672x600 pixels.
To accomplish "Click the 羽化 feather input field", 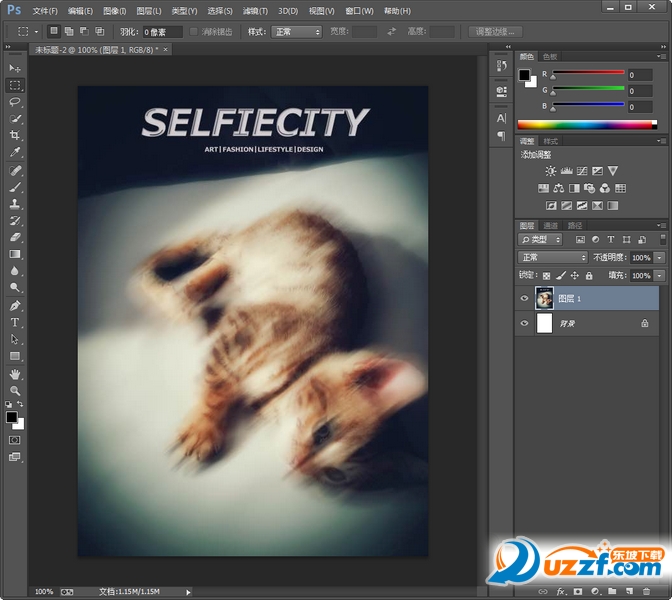I will pyautogui.click(x=161, y=32).
